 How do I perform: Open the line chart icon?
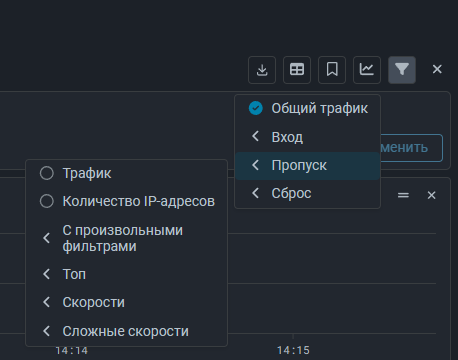tap(367, 70)
